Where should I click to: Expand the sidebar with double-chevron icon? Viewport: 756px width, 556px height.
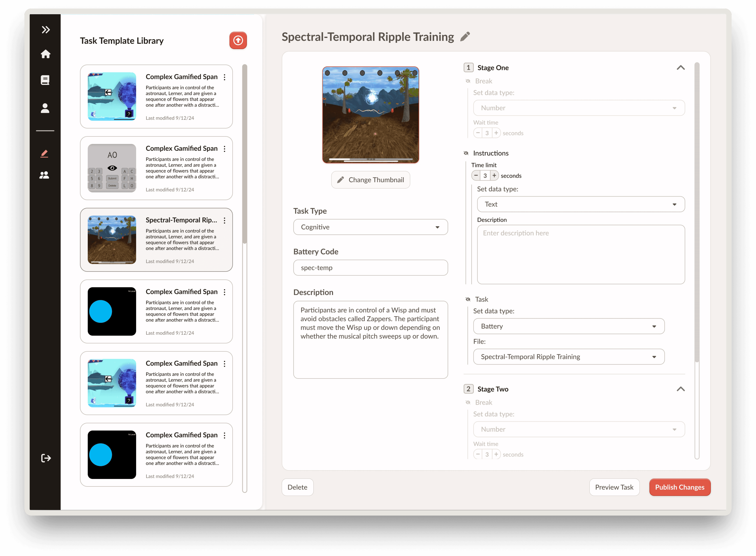pyautogui.click(x=46, y=30)
